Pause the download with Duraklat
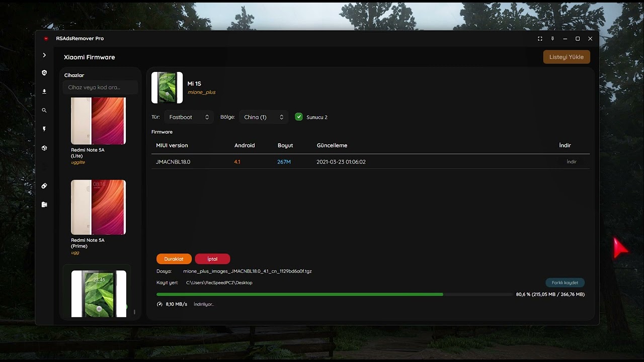Screen dimensions: 644x362 tap(174, 259)
